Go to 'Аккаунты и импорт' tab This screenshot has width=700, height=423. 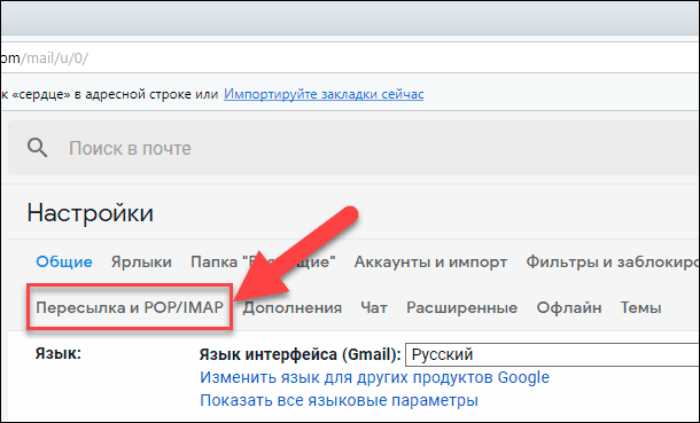[x=430, y=262]
